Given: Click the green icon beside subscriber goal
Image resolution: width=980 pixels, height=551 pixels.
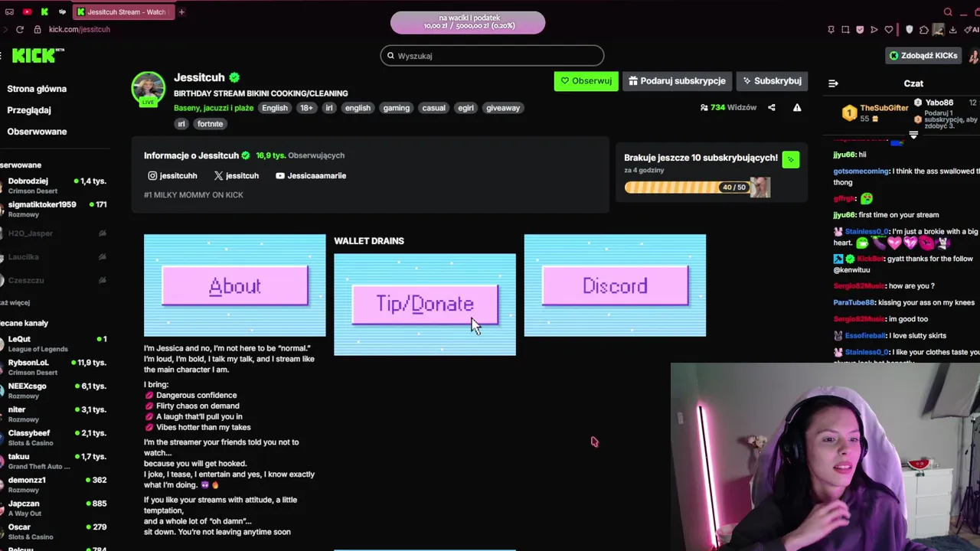Looking at the screenshot, I should [791, 159].
